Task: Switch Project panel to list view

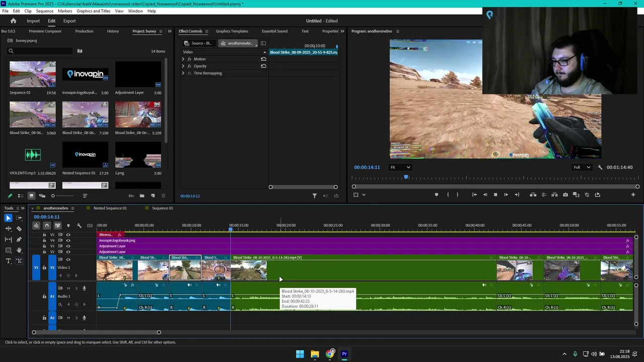Action: point(21,196)
